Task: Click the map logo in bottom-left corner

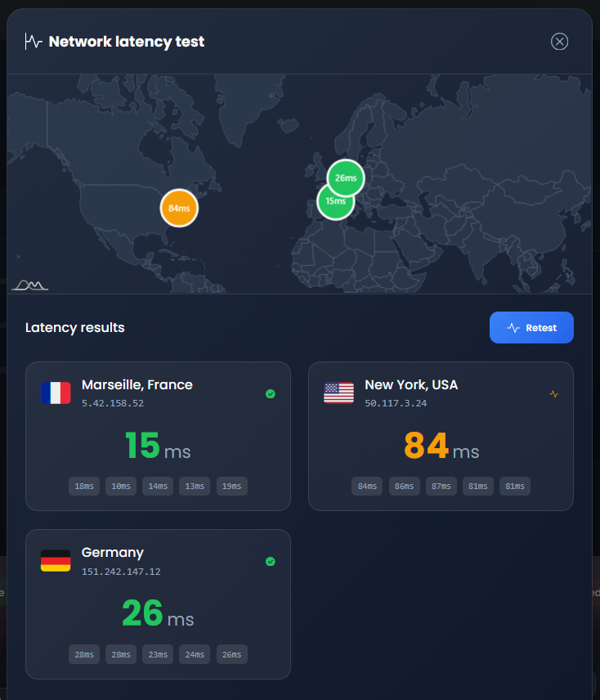Action: tap(29, 285)
